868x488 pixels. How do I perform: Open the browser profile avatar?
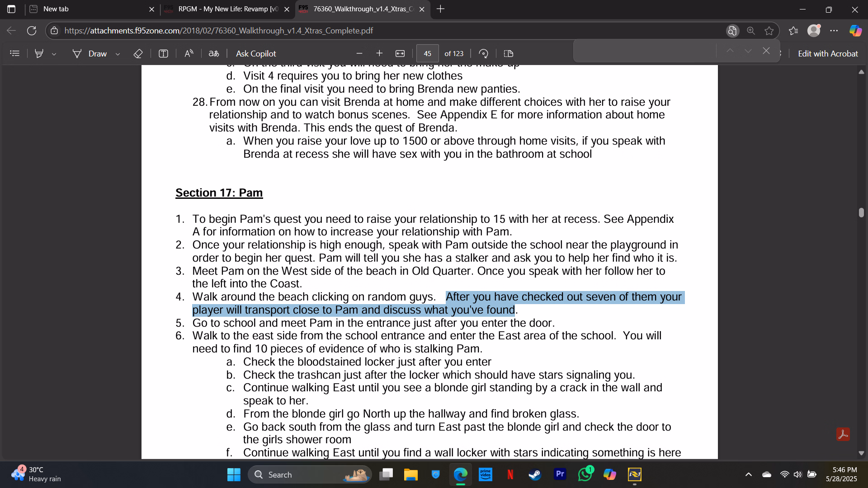pyautogui.click(x=814, y=31)
